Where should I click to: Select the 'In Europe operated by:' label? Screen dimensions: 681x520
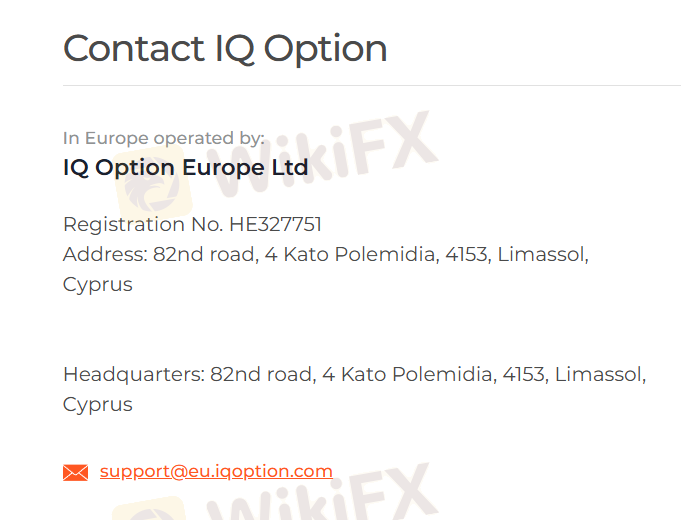click(164, 138)
